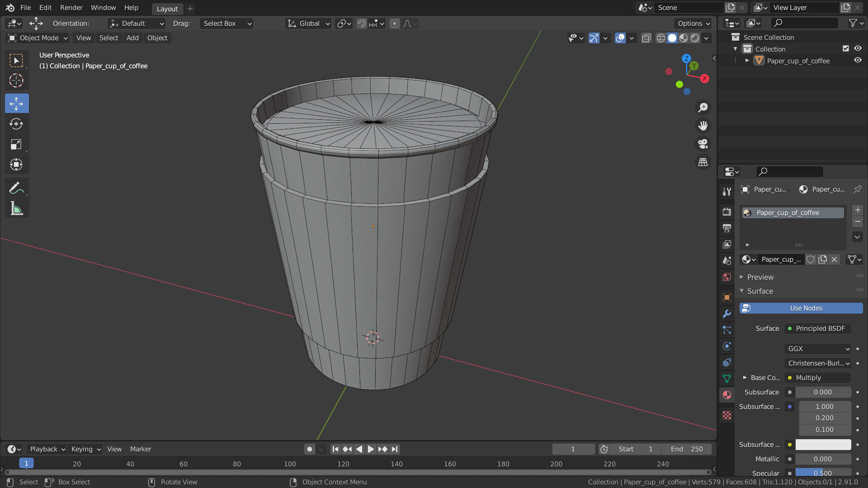Adjust the Metallic 0.000 slider
868x488 pixels.
[x=823, y=459]
